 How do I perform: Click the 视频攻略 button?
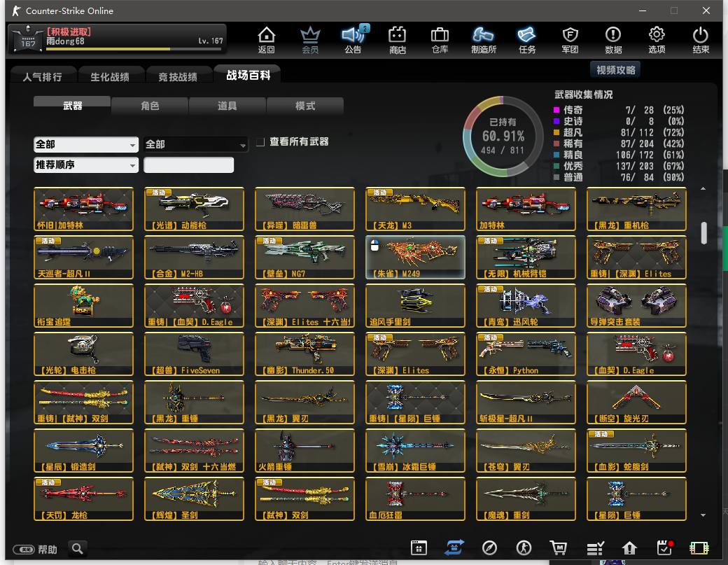[x=615, y=70]
